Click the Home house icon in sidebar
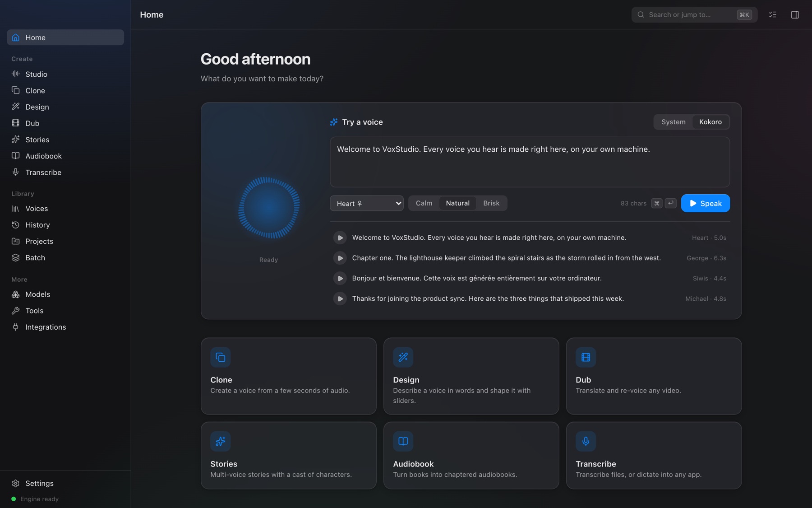 click(x=15, y=37)
